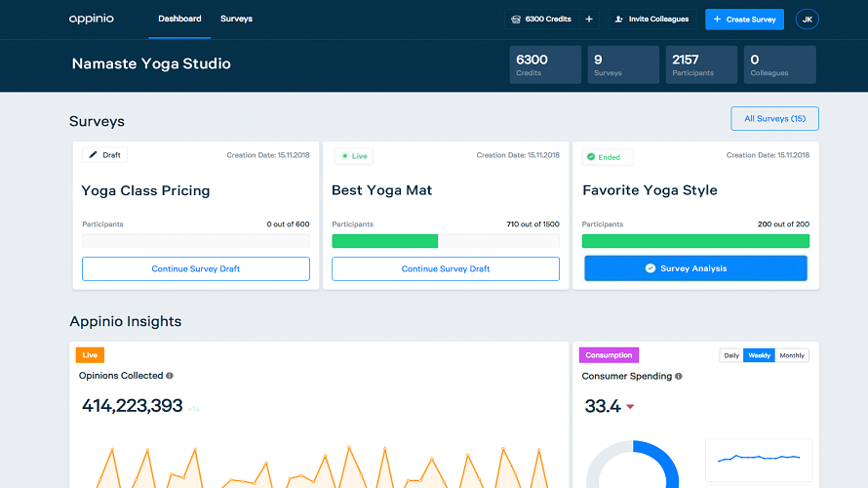Open the Best Yoga Mat survey title
Screen dimensions: 868x488
click(381, 190)
